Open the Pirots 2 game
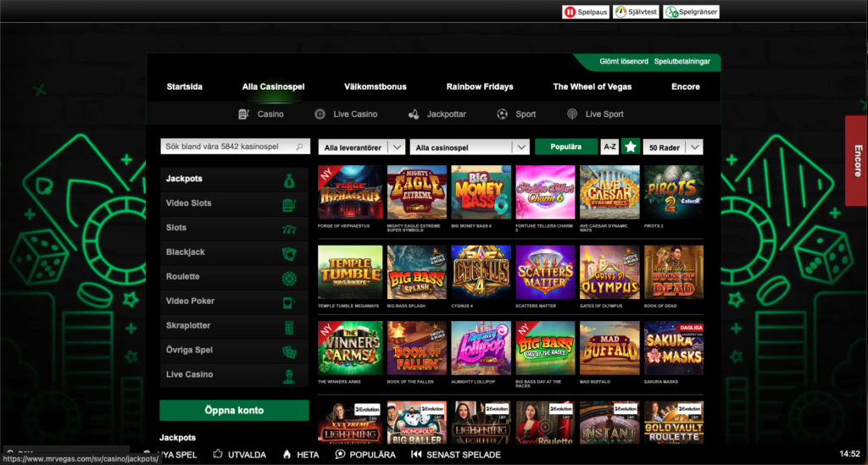This screenshot has width=868, height=465. 674,192
